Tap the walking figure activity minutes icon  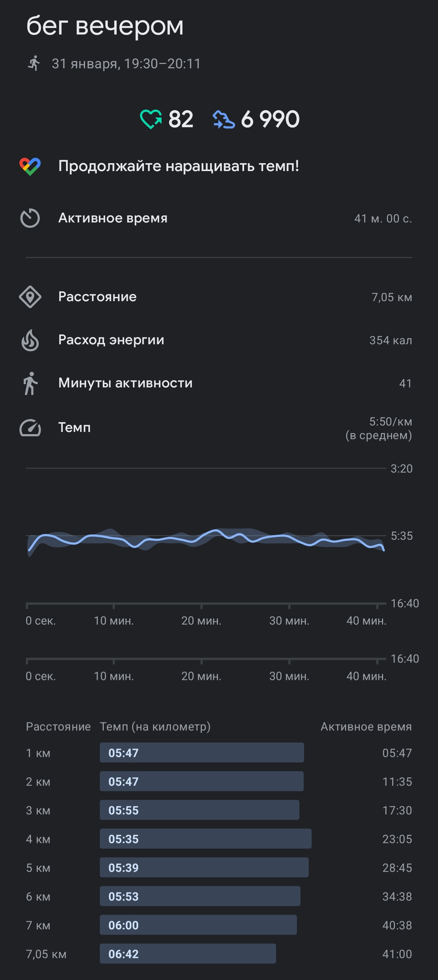30,383
